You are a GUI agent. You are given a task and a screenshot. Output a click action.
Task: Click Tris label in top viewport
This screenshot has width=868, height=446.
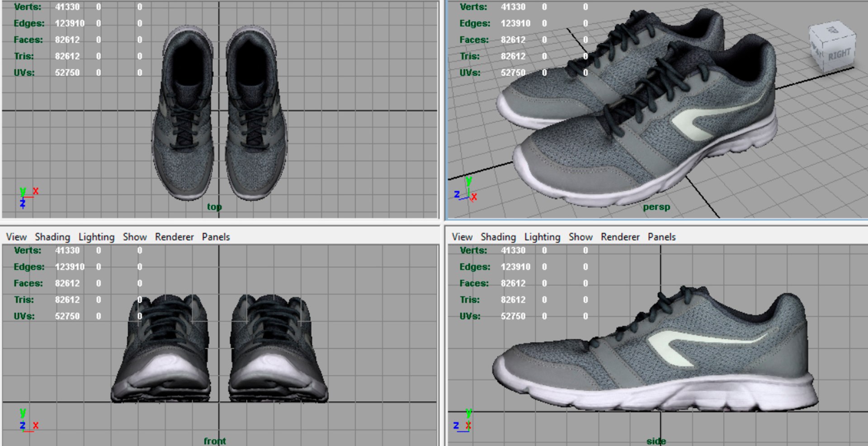click(x=24, y=56)
